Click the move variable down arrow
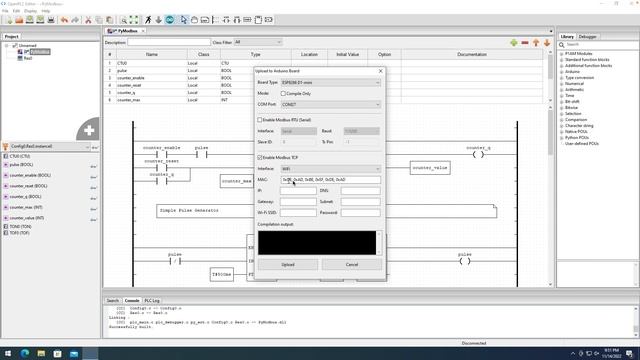 (547, 43)
